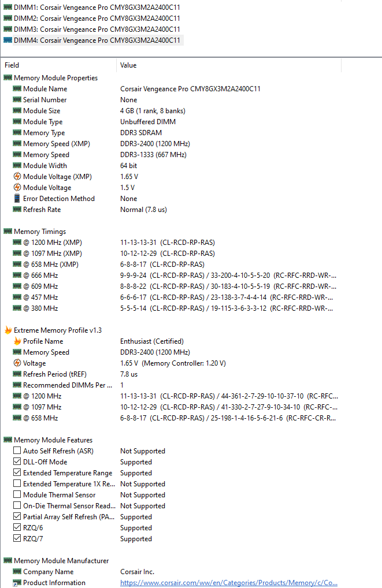Click the '@ 457 MHz' timing row label
382x588 pixels.
(x=40, y=297)
